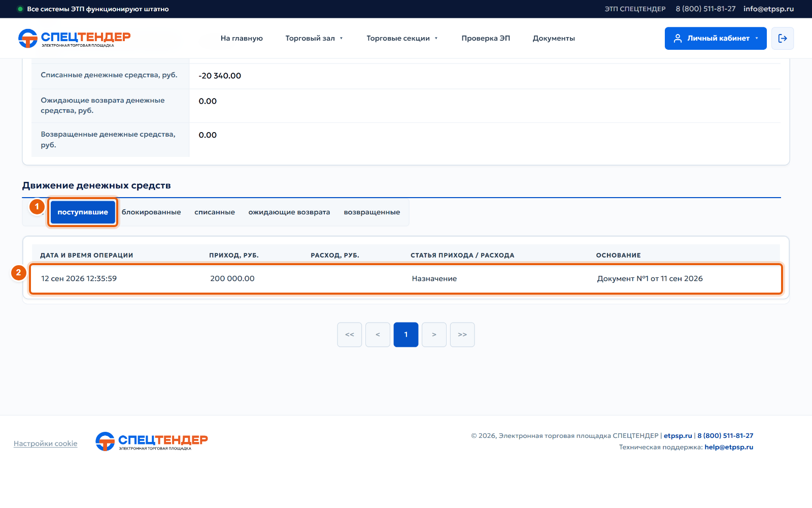
Task: Click the СПЕЦТЕНДЕР logo in the header
Action: [74, 38]
